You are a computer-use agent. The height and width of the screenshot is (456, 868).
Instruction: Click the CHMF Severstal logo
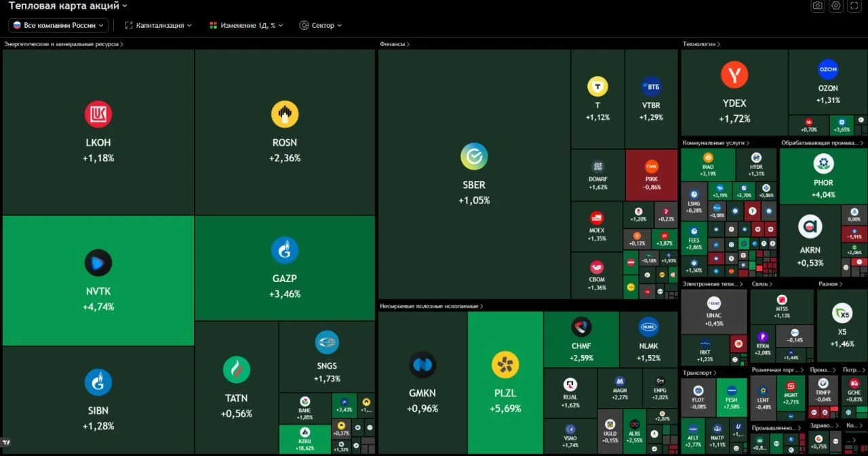[581, 327]
